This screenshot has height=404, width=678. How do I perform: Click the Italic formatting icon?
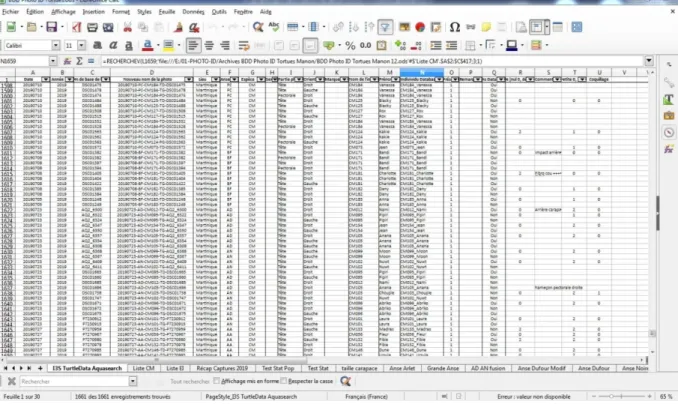click(113, 45)
